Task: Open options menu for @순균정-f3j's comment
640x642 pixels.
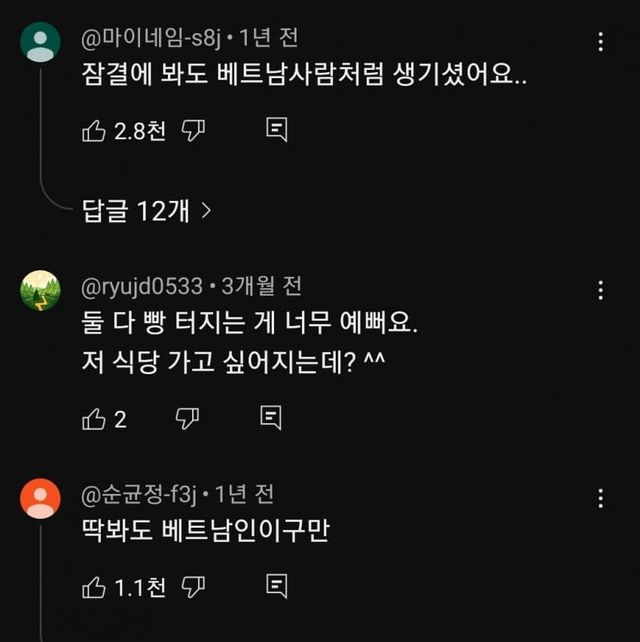Action: pyautogui.click(x=600, y=497)
